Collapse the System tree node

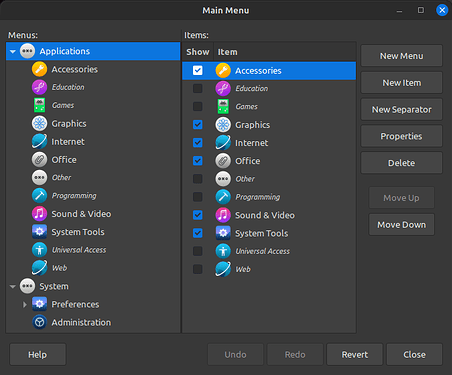13,286
